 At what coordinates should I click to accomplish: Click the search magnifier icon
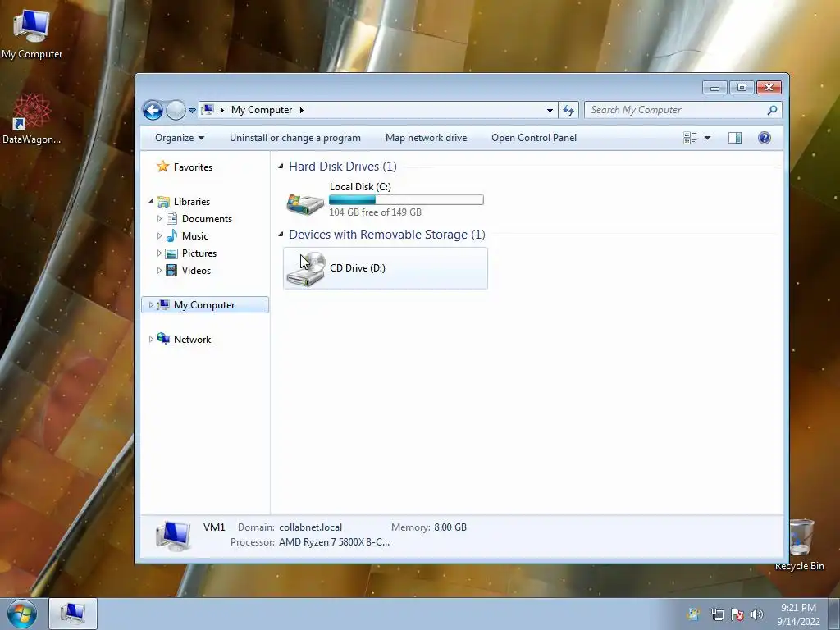click(772, 110)
